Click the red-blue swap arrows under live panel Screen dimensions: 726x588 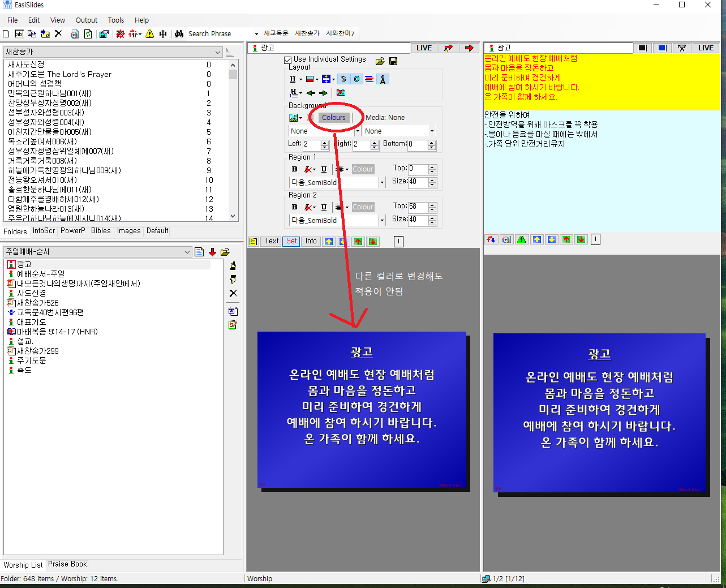pyautogui.click(x=491, y=239)
